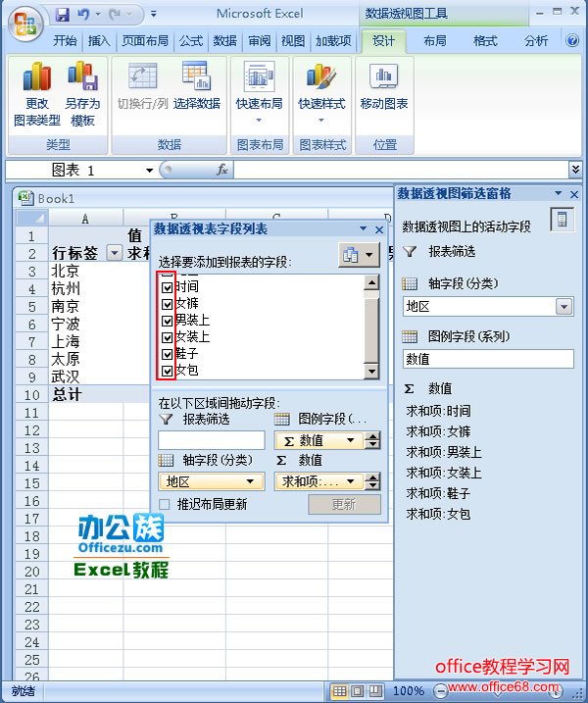Open field list panel options arrow

click(363, 229)
